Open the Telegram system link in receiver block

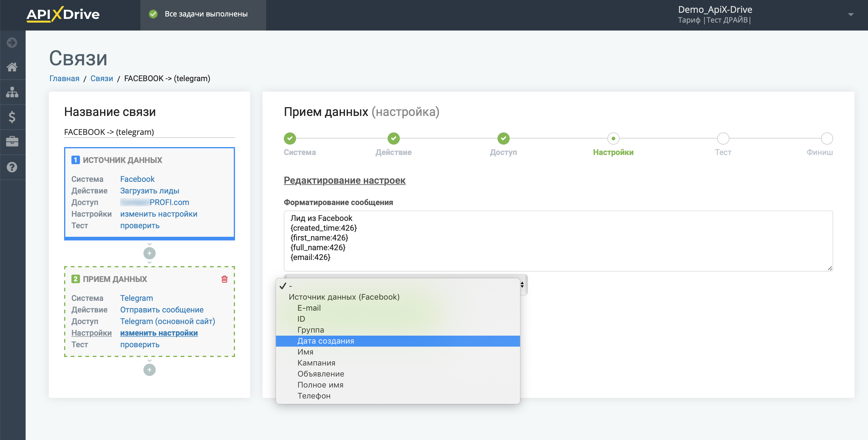tap(136, 298)
